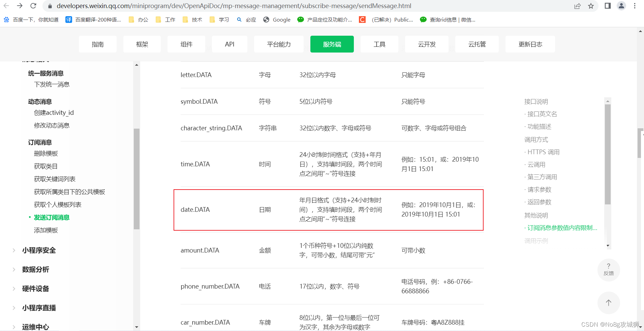Jump to 云调用 in outline
The height and width of the screenshot is (331, 644).
tap(536, 165)
